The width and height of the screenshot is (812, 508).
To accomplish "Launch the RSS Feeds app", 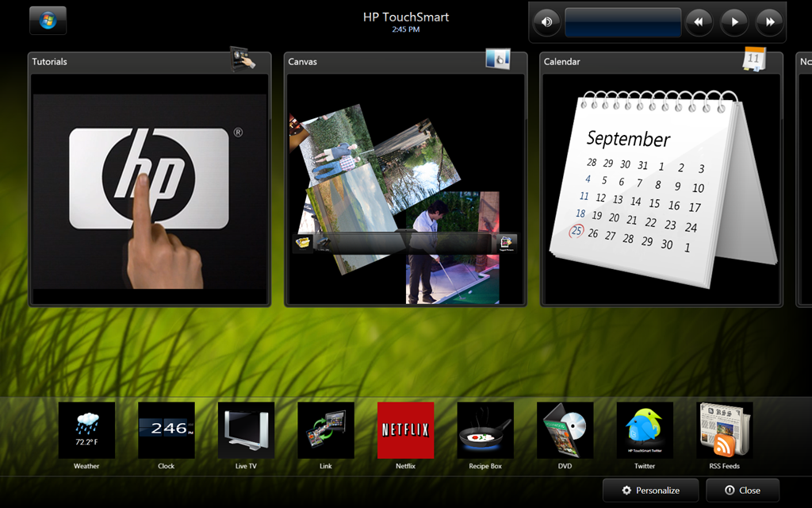I will click(x=725, y=430).
